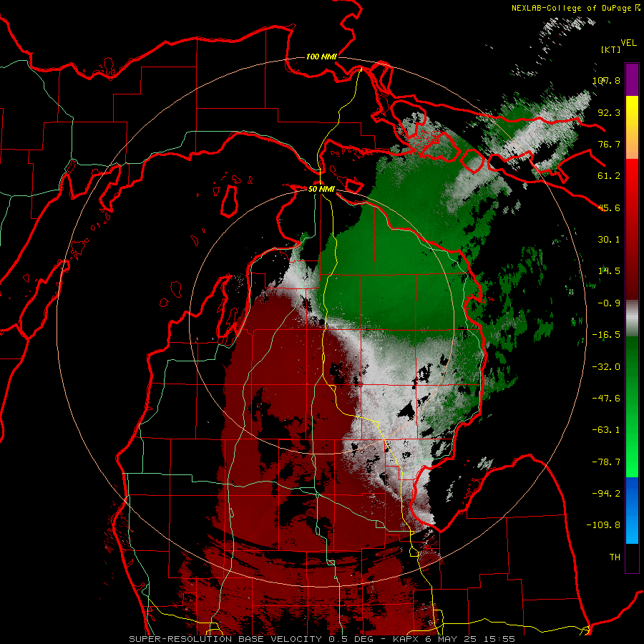644x644 pixels.
Task: Click the -47.6 velocity scale value
Action: click(x=606, y=399)
